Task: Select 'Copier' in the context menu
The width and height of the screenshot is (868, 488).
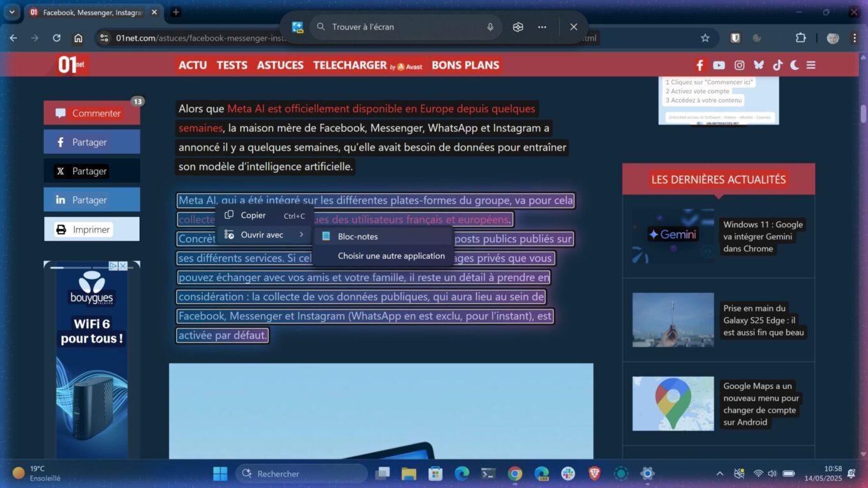Action: [x=264, y=216]
